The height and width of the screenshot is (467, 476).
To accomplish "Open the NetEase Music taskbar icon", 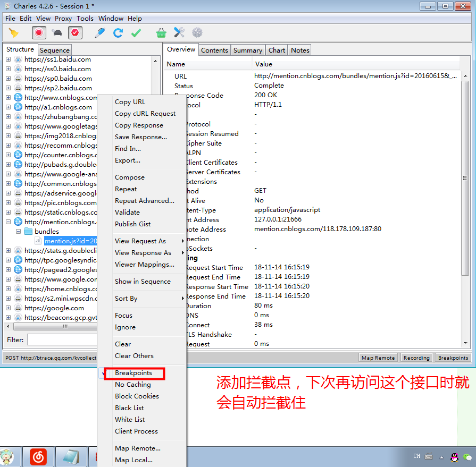I will click(x=38, y=457).
